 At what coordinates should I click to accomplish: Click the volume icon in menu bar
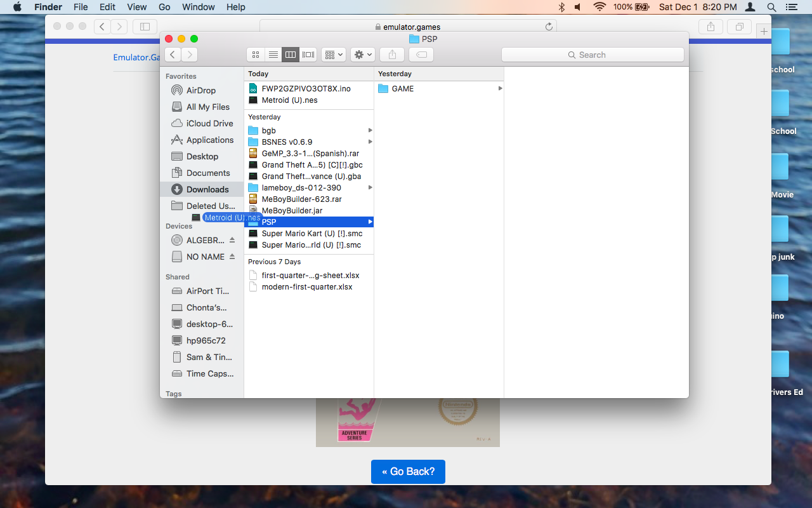click(578, 7)
